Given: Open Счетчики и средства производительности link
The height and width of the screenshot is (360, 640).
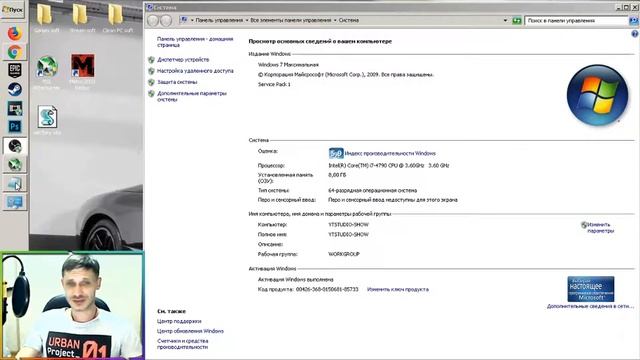Looking at the screenshot, I should [x=183, y=344].
